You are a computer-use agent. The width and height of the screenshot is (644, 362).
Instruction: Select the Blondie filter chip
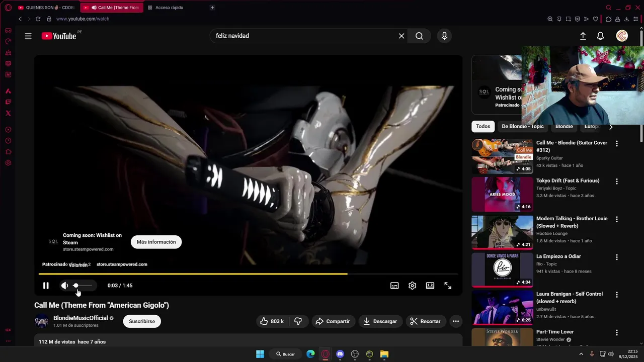(x=564, y=127)
